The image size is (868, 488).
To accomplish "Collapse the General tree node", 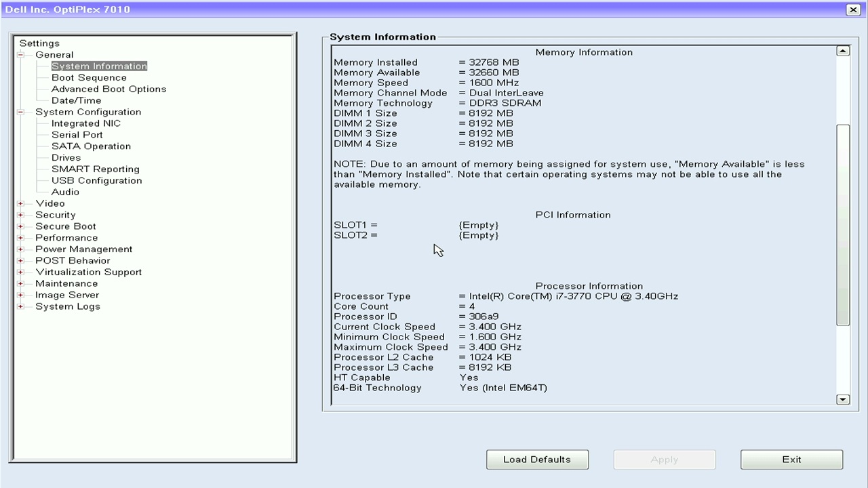I will (x=21, y=55).
